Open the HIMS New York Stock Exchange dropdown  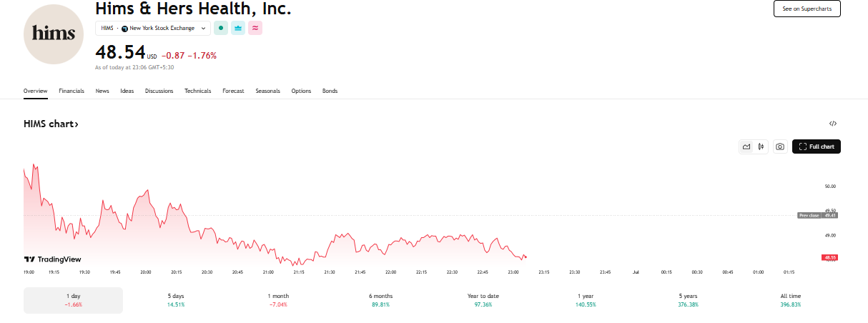point(152,29)
